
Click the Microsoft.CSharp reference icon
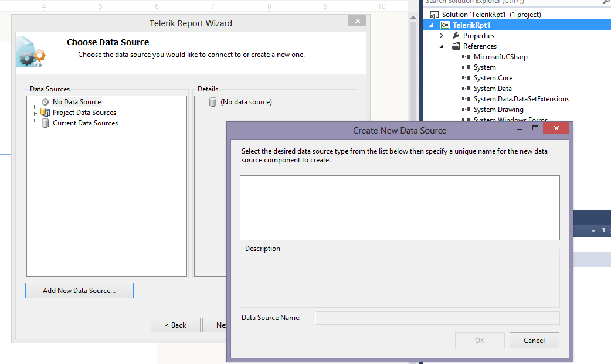point(466,56)
